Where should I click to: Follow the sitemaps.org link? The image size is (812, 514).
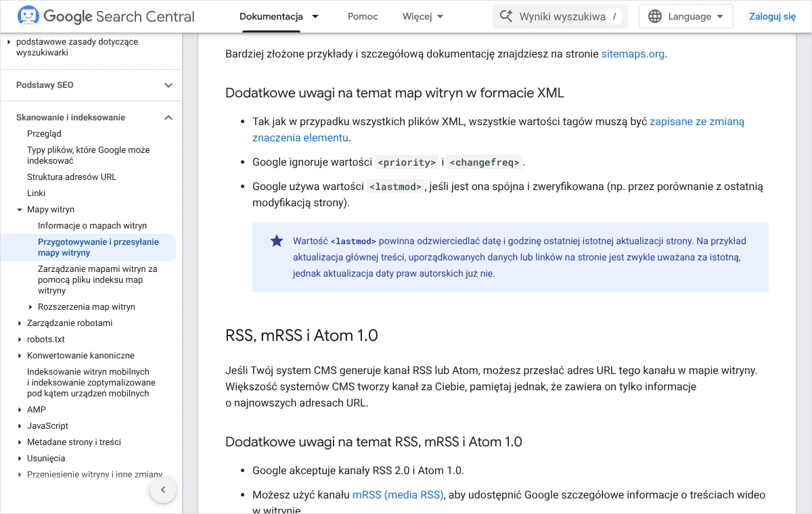tap(633, 54)
